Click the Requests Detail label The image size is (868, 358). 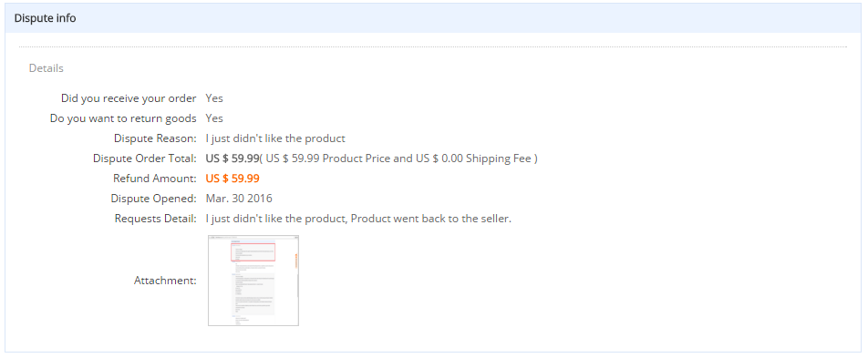[x=156, y=219]
